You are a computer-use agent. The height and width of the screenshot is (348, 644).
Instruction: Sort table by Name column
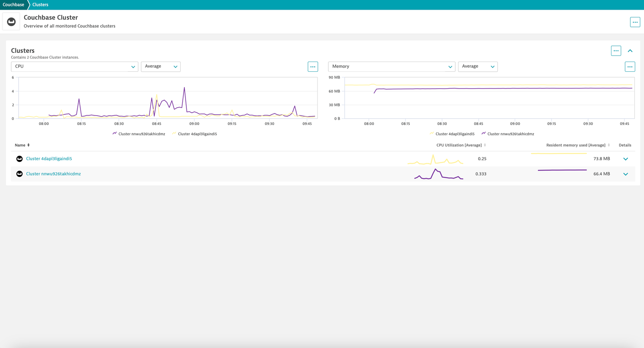[22, 145]
